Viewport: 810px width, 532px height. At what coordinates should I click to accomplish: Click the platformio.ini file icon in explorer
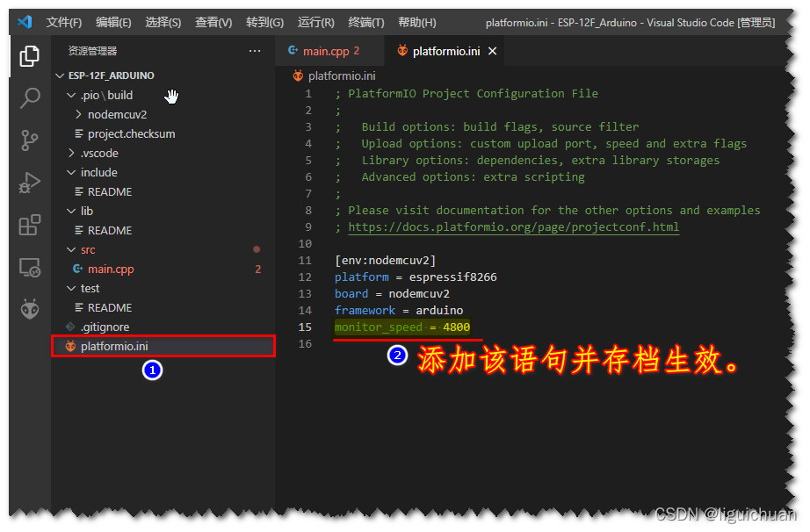click(x=70, y=346)
